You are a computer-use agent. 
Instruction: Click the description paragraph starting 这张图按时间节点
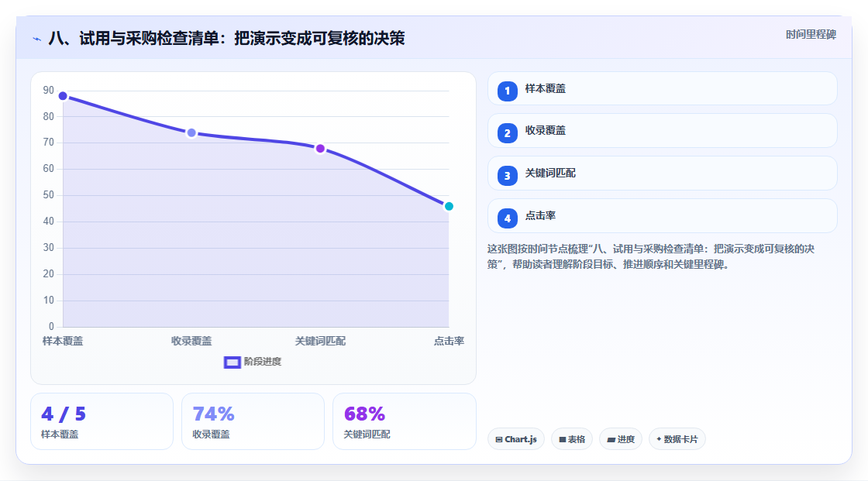click(651, 256)
